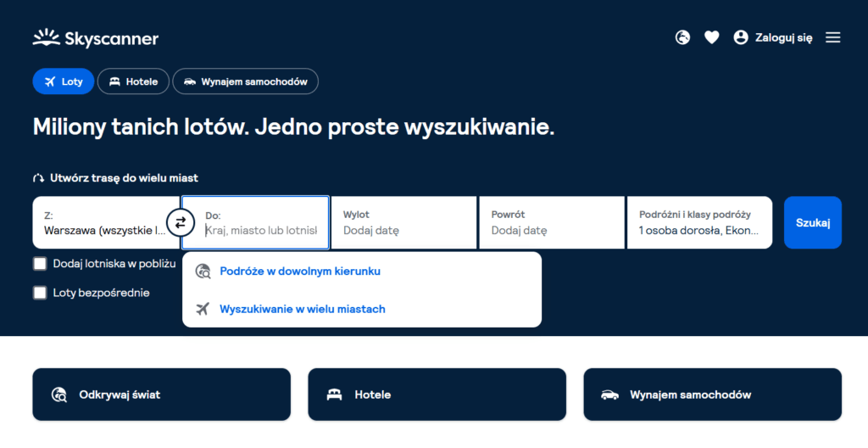The height and width of the screenshot is (448, 868).
Task: Open the Hotele card below
Action: 437,395
